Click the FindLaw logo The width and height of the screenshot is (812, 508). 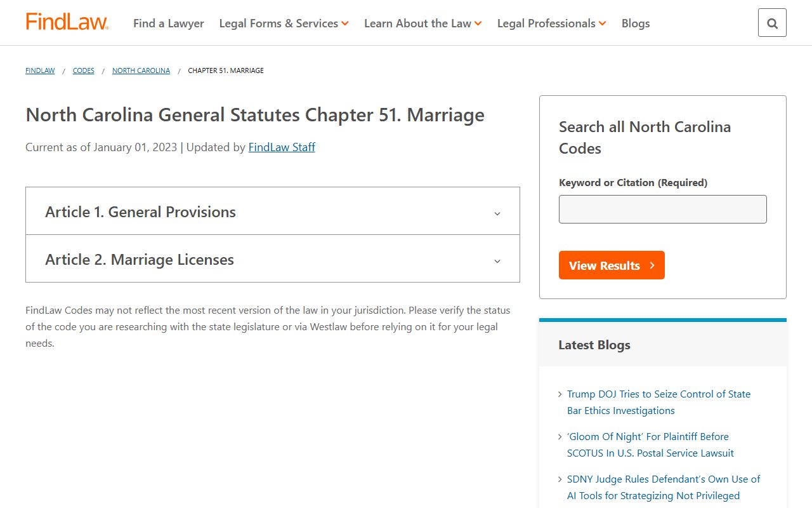(x=67, y=22)
